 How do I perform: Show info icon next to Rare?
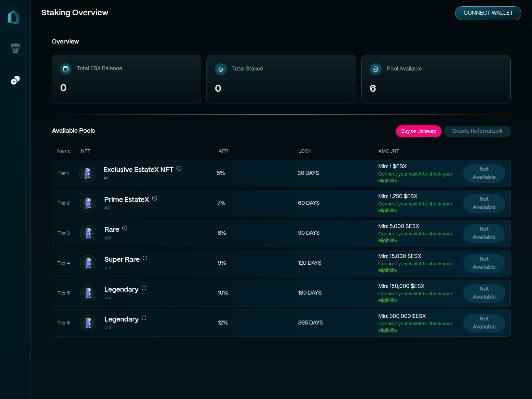pos(125,228)
